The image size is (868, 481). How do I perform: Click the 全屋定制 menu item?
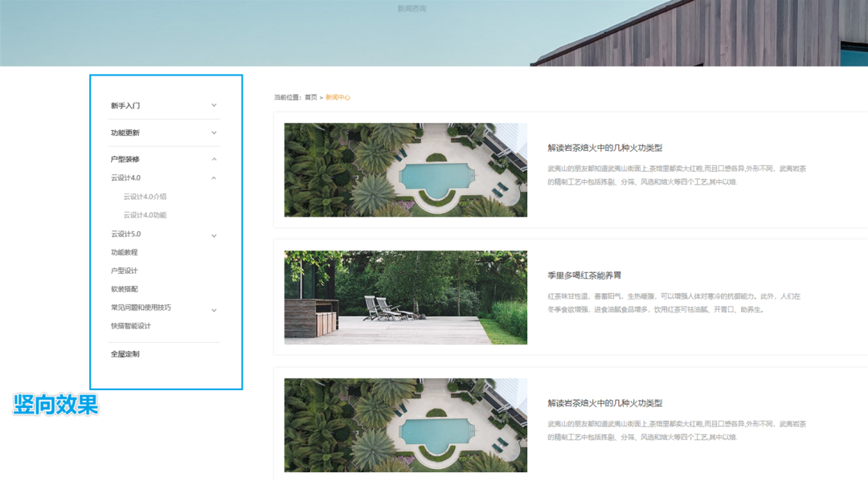pyautogui.click(x=125, y=354)
